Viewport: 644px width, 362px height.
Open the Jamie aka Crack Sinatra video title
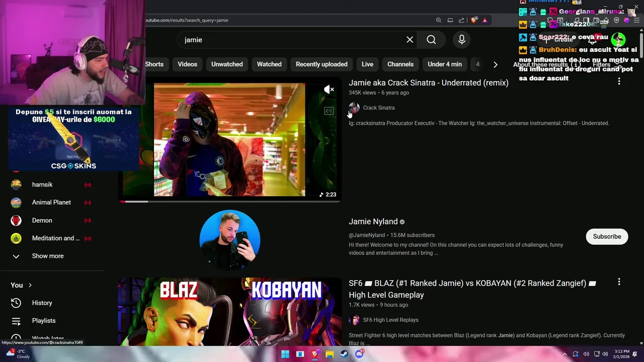[x=429, y=82]
